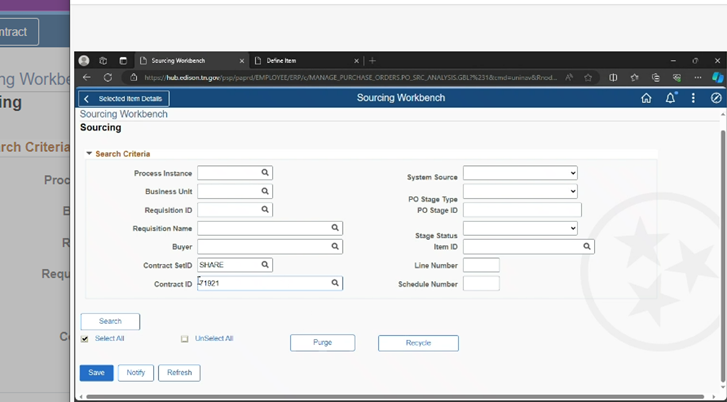Look up Buyer with magnifier icon
727x402 pixels.
click(335, 246)
